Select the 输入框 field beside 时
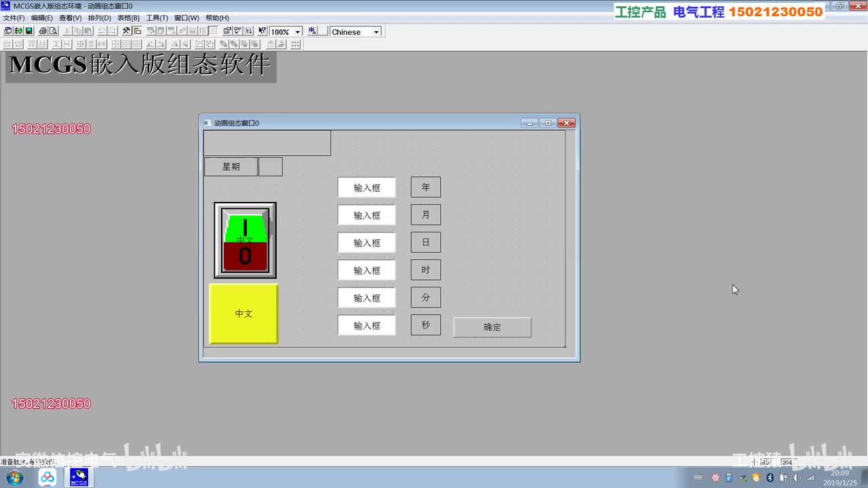The image size is (868, 488). coord(367,270)
